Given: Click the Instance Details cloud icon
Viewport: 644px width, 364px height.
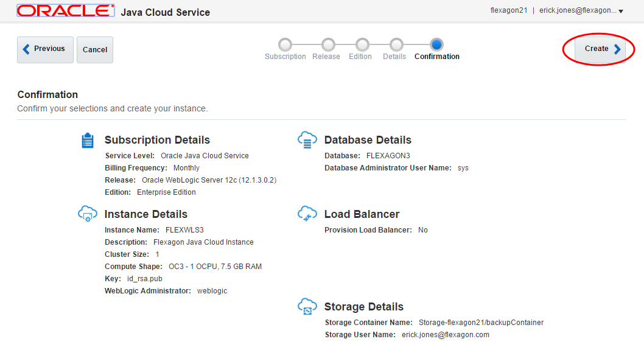Looking at the screenshot, I should coord(88,214).
